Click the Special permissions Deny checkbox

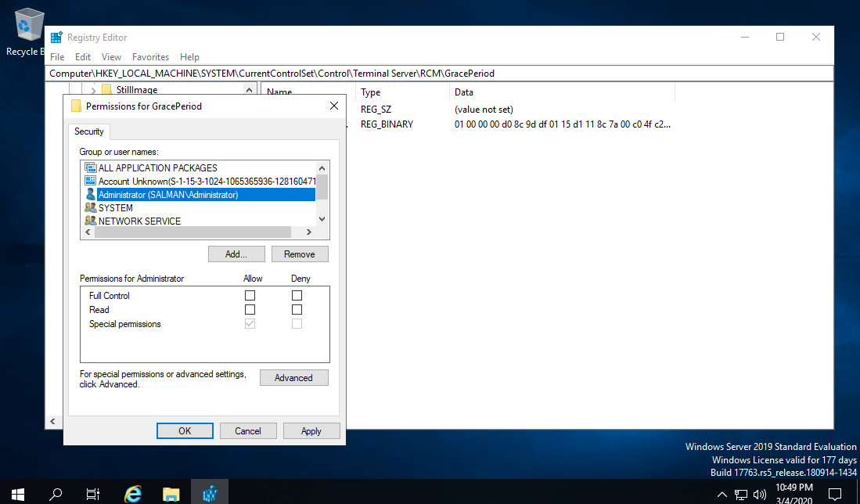[297, 323]
